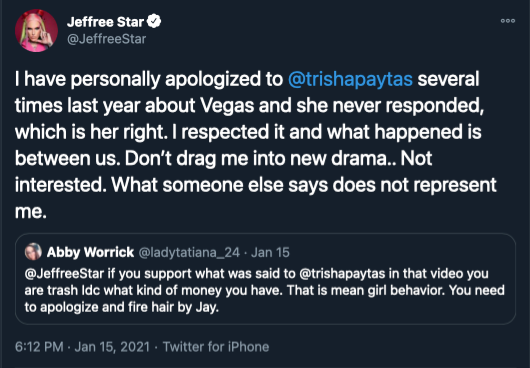Image resolution: width=530 pixels, height=368 pixels.
Task: Click the blue verified badge next to Jeffree Star
Action: pos(154,22)
